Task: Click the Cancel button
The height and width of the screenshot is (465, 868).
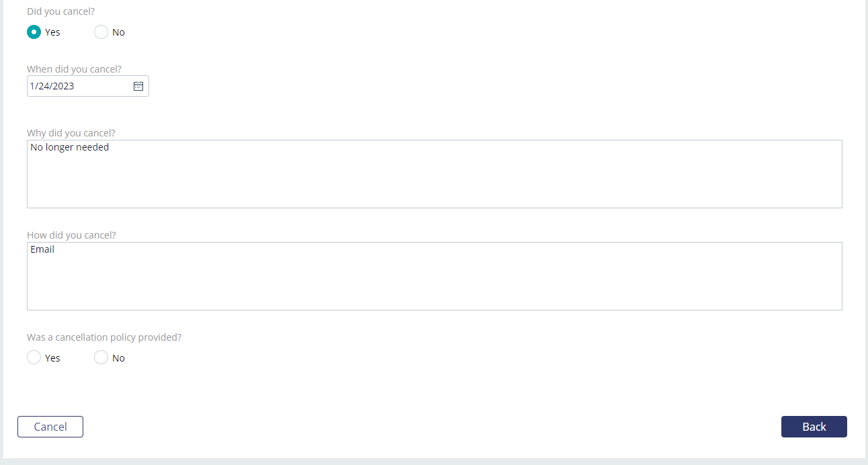Action: pyautogui.click(x=50, y=427)
